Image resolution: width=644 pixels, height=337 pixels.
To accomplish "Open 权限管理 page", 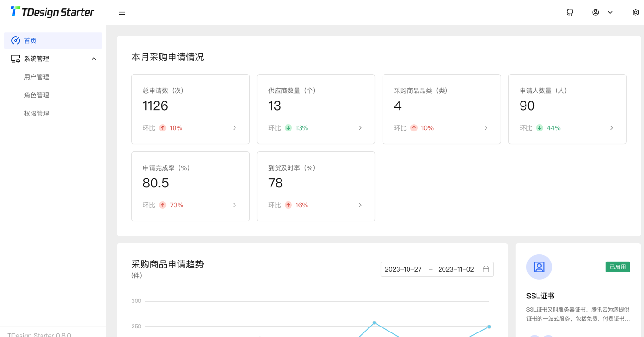I will 36,113.
